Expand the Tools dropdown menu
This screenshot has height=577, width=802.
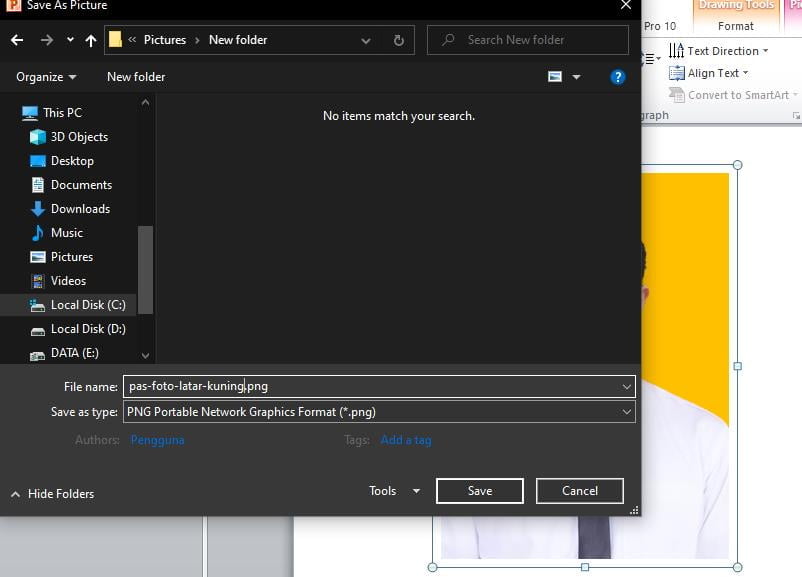click(x=395, y=491)
